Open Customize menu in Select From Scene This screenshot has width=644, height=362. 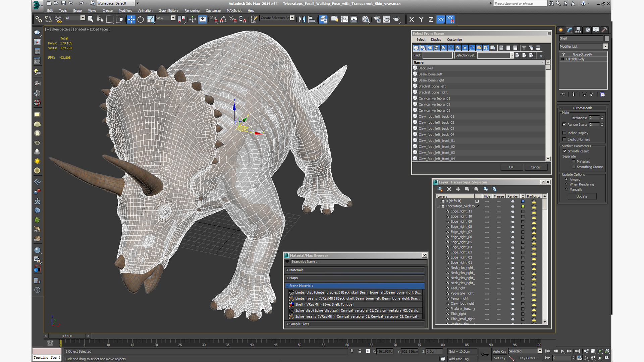click(454, 40)
